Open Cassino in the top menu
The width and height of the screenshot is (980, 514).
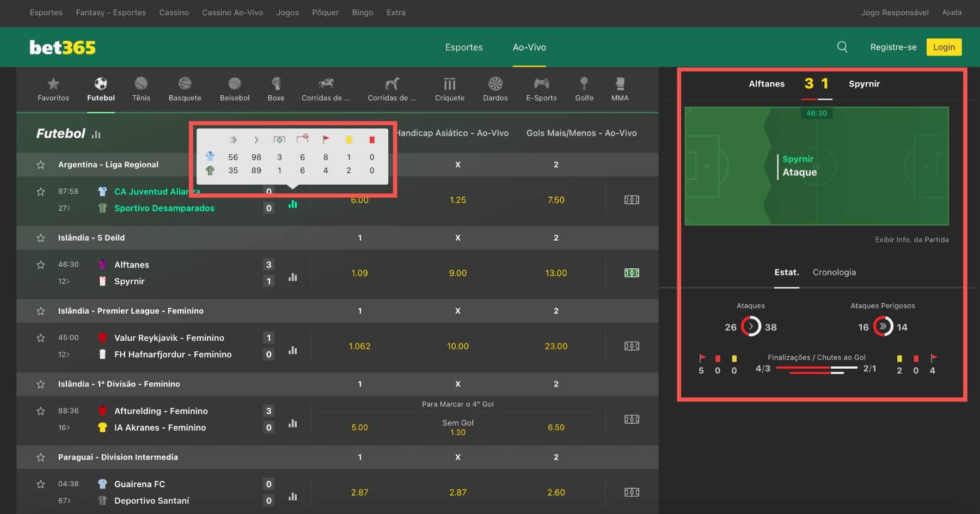tap(174, 13)
